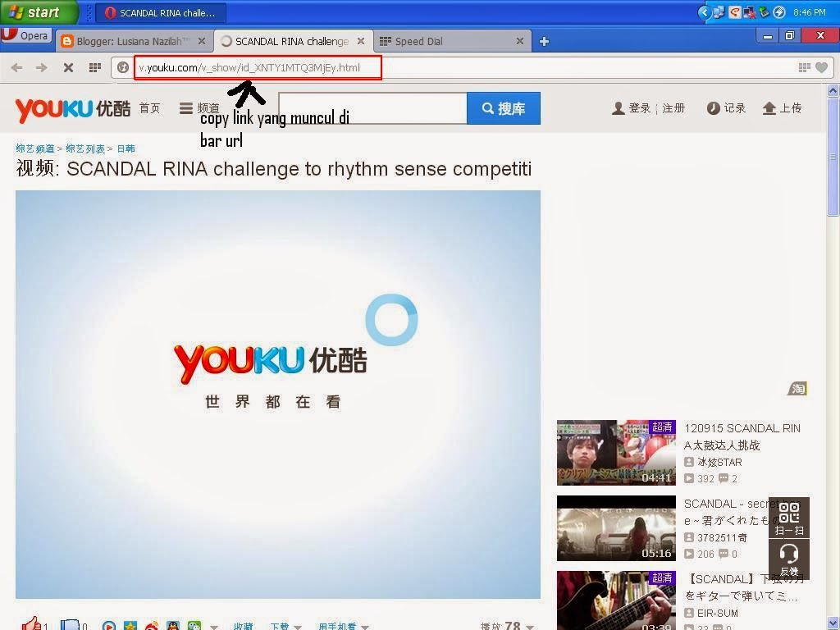Open the 登录 login link

point(639,109)
